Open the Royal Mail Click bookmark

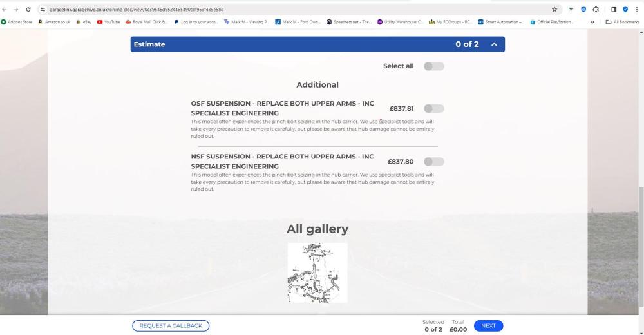pos(147,22)
